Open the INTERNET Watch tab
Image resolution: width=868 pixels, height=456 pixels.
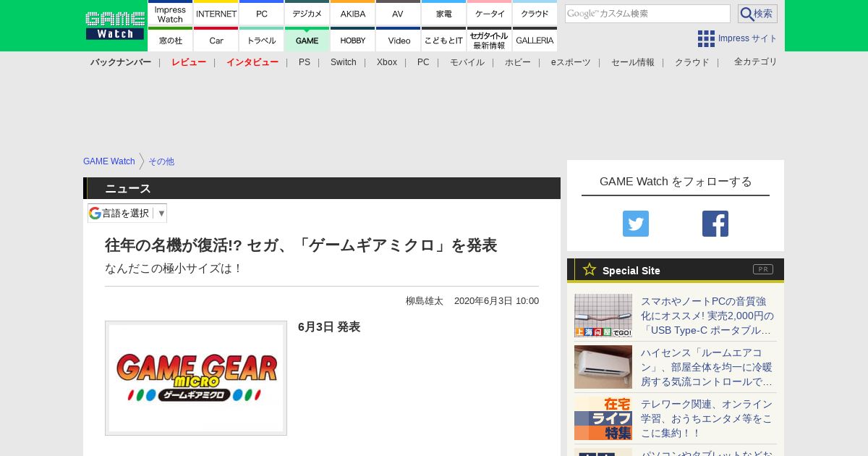click(216, 13)
